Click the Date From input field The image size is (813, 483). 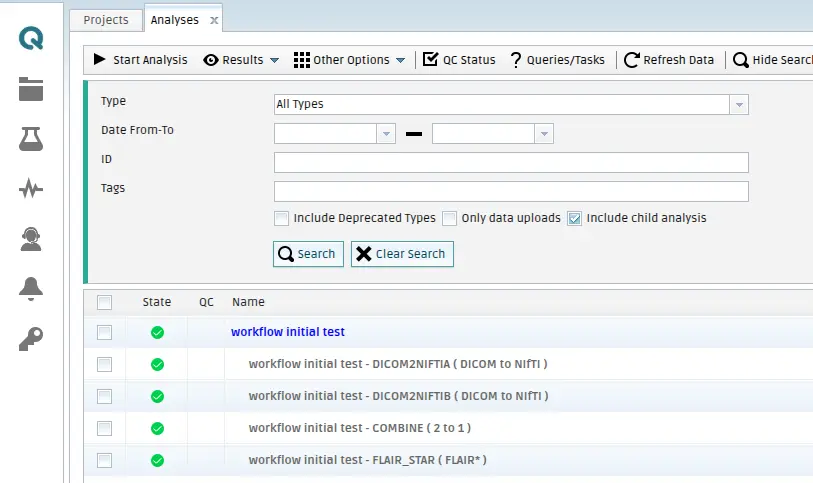coord(325,134)
